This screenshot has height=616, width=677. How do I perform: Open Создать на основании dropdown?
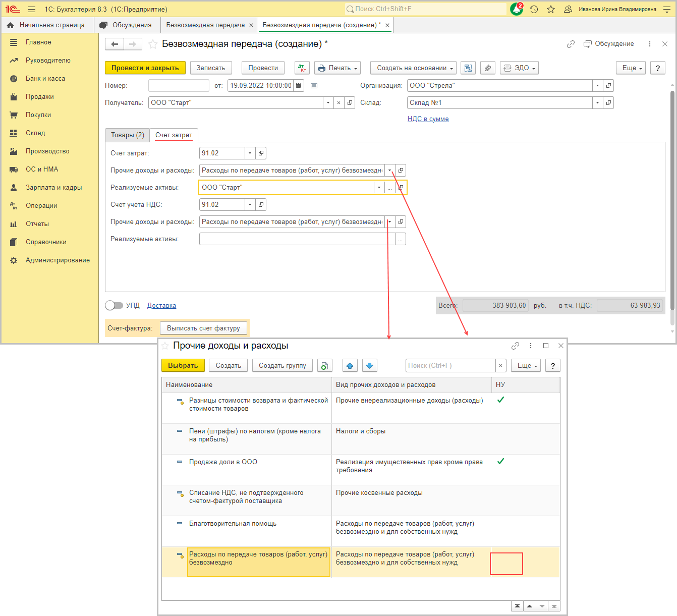(413, 68)
